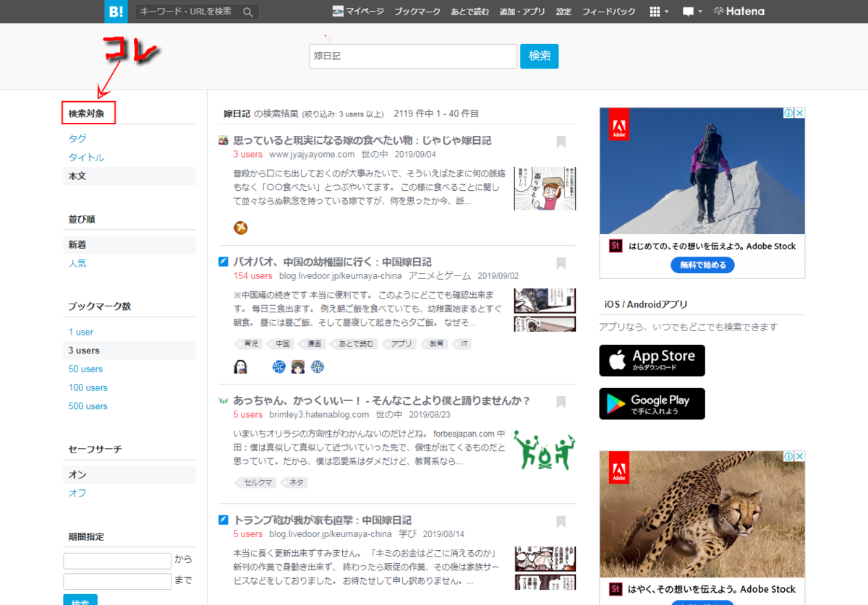The height and width of the screenshot is (605, 868).
Task: Turn safe search オン
Action: [129, 475]
